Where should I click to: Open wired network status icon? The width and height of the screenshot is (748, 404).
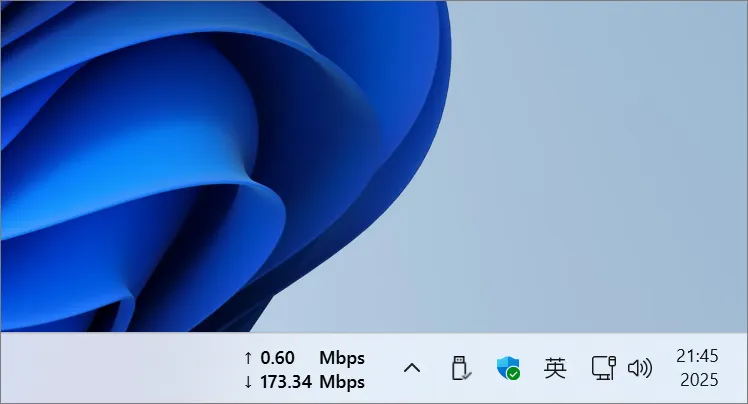point(604,368)
